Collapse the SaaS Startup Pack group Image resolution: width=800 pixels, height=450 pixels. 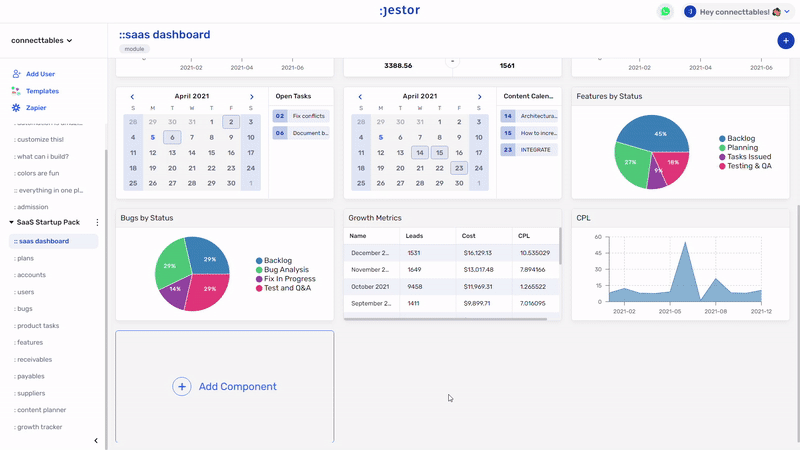pos(11,222)
